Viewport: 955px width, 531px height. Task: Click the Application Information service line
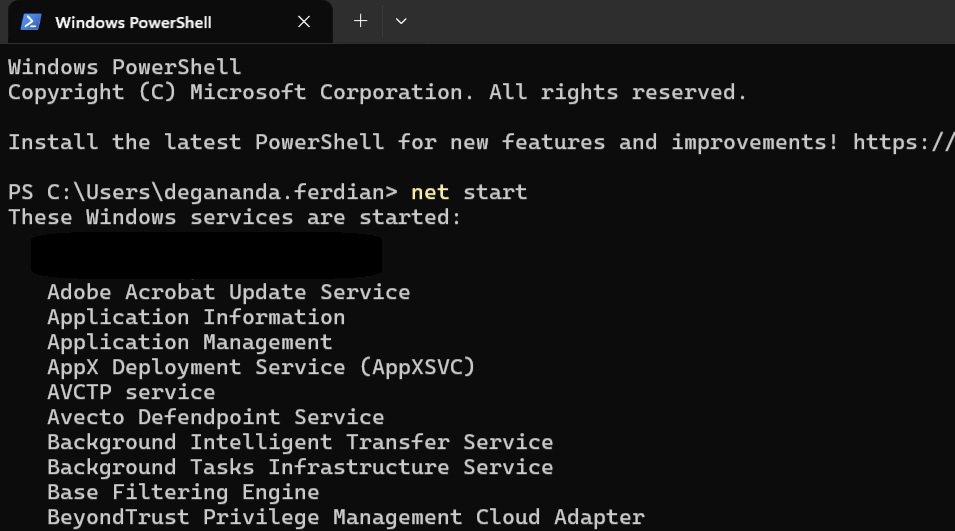click(x=196, y=318)
